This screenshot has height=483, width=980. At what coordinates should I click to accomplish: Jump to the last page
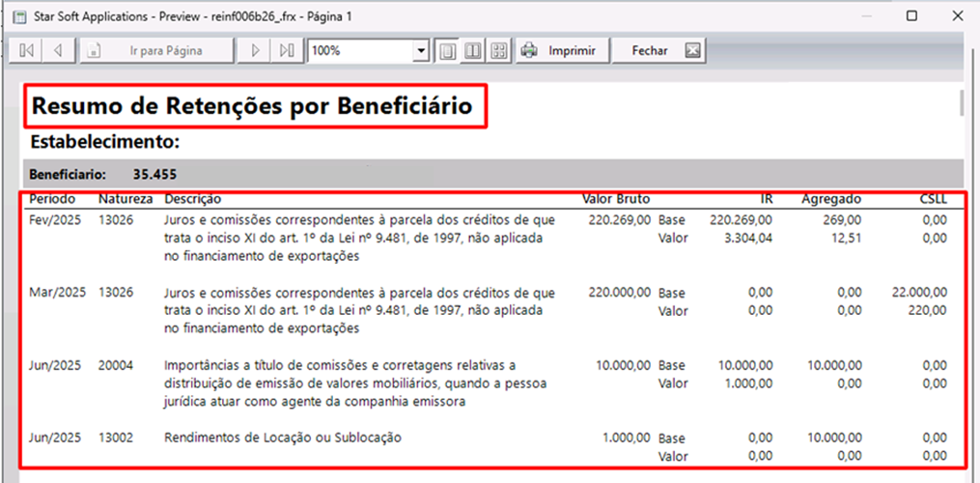coord(287,50)
